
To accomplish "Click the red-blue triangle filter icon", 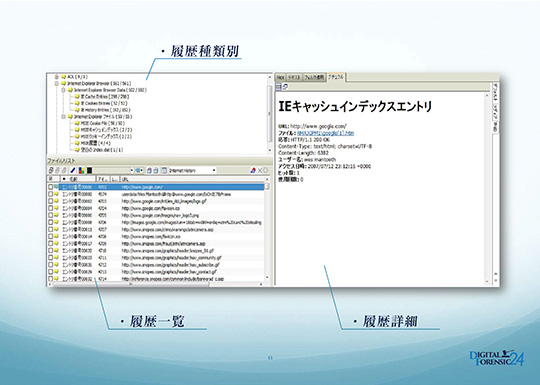I will tap(253, 170).
